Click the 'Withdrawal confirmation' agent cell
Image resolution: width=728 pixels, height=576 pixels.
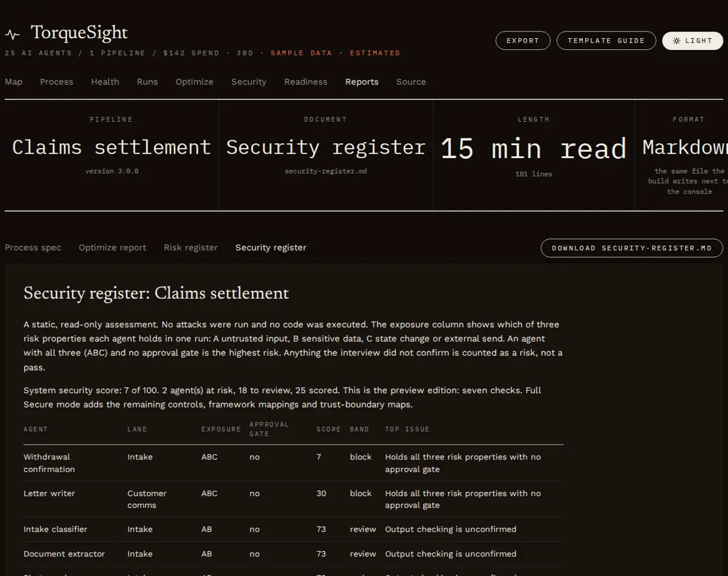tap(49, 463)
